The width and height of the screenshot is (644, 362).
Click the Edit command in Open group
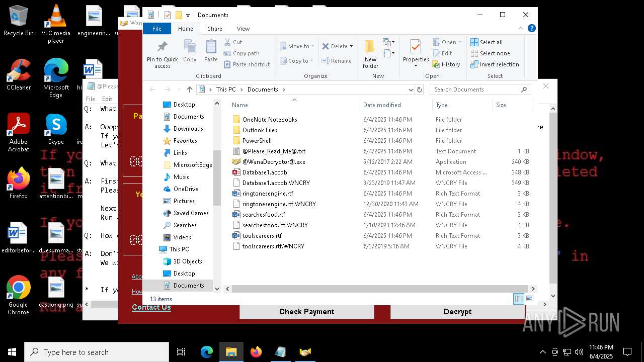(x=442, y=53)
